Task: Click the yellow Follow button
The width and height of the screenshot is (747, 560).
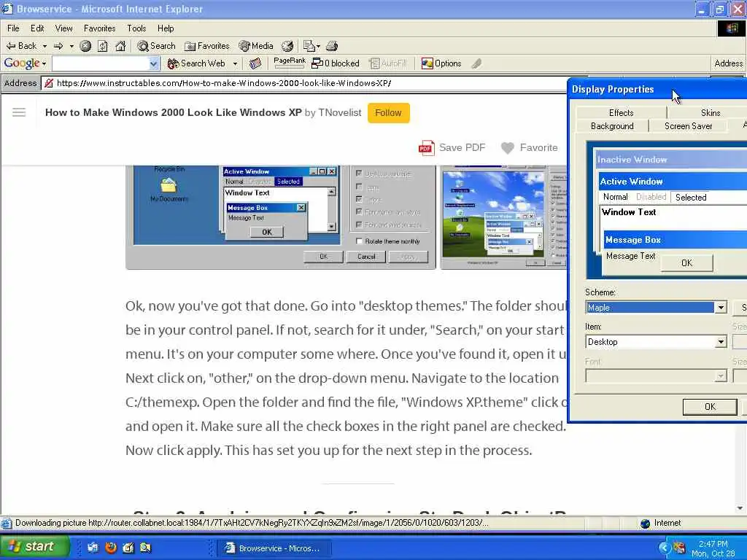Action: tap(388, 113)
